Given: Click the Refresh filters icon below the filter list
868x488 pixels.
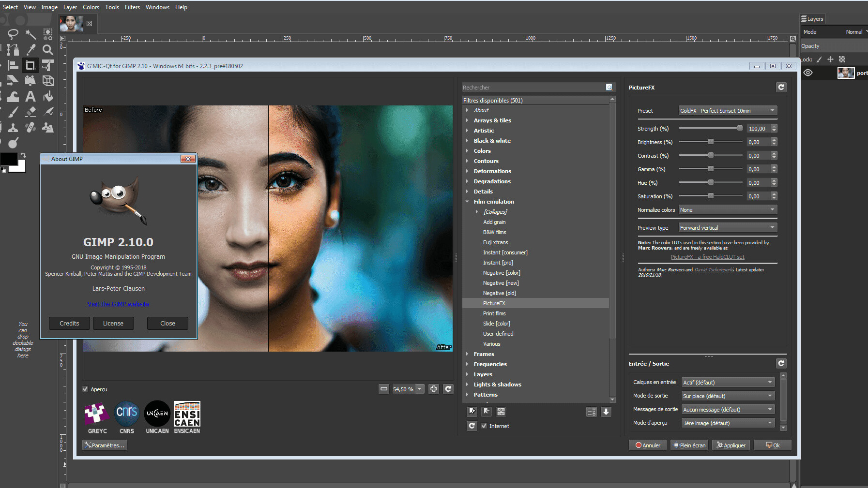Looking at the screenshot, I should point(472,426).
